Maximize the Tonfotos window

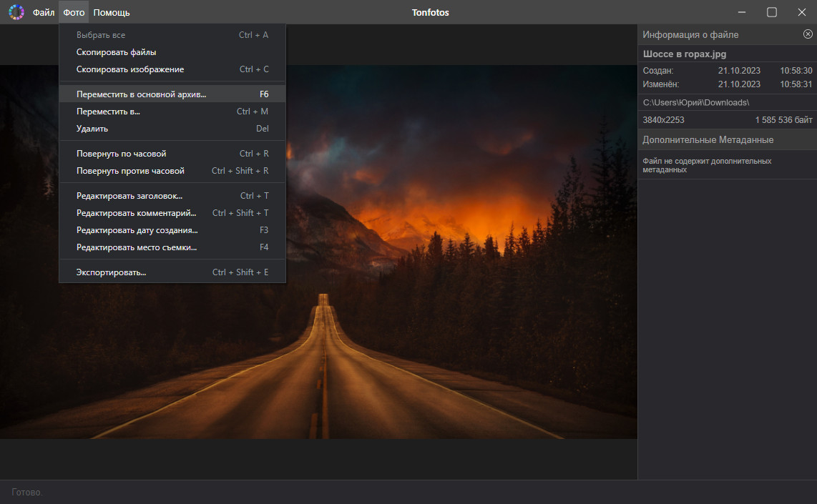pos(772,12)
